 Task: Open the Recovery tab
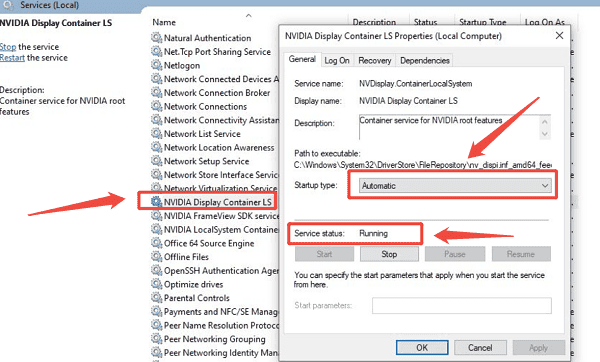375,60
